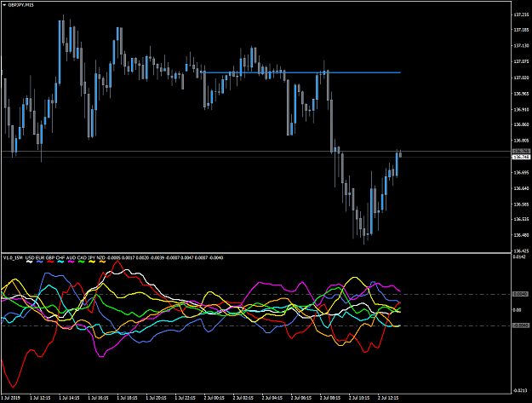Click the 136.695 price axis label
The width and height of the screenshot is (532, 403).
click(x=522, y=172)
